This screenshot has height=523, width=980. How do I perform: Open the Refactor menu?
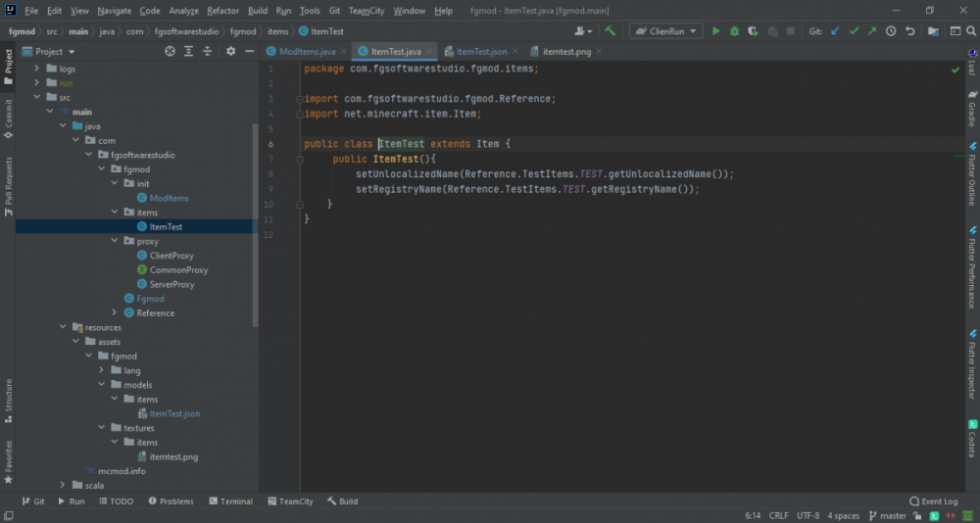(223, 11)
